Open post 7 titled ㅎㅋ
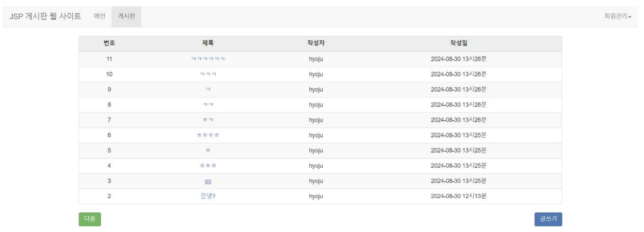Screen dimensions: 644x232 (x=208, y=120)
